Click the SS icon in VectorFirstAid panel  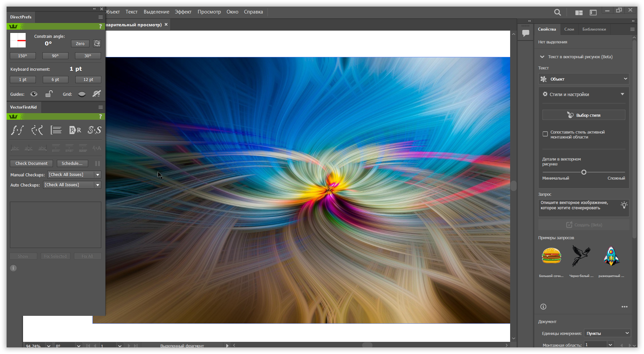tap(94, 130)
